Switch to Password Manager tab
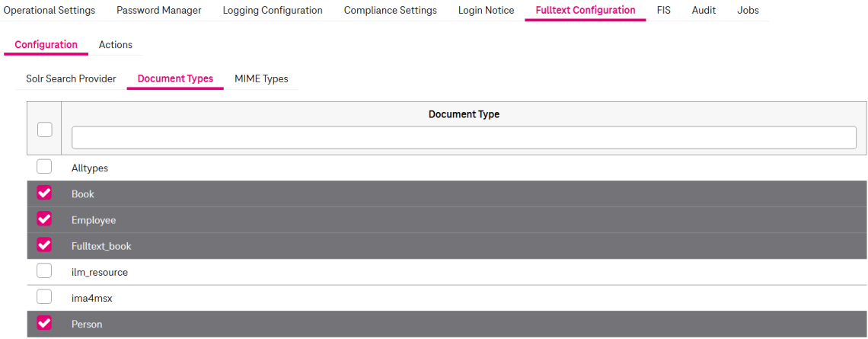This screenshot has width=868, height=339. [158, 11]
